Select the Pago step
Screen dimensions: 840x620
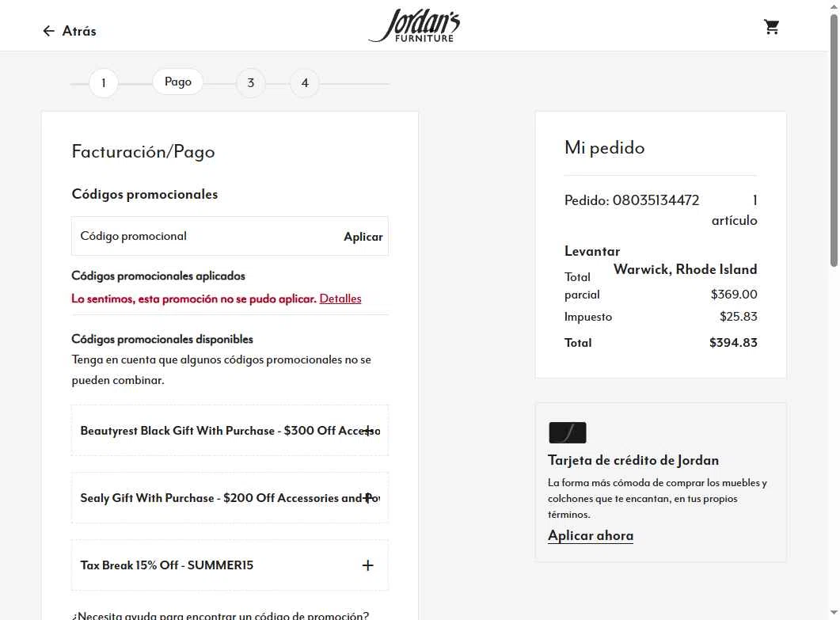pos(178,82)
